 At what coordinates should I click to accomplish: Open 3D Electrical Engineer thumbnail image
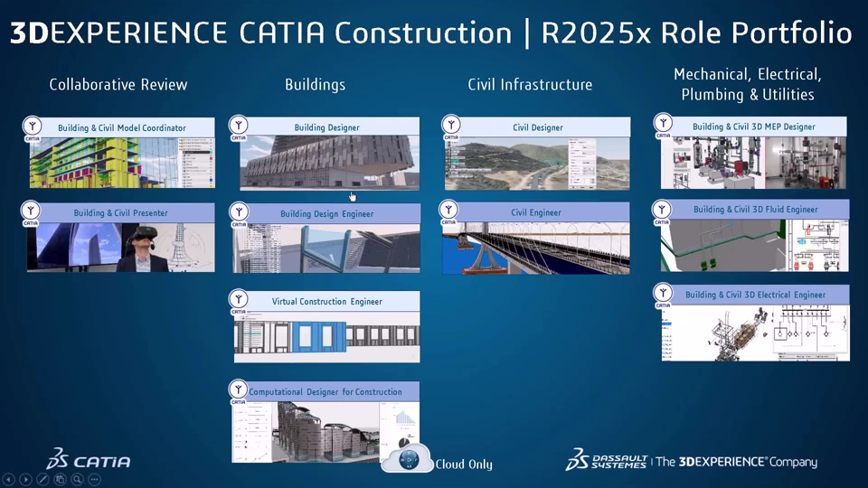[755, 333]
